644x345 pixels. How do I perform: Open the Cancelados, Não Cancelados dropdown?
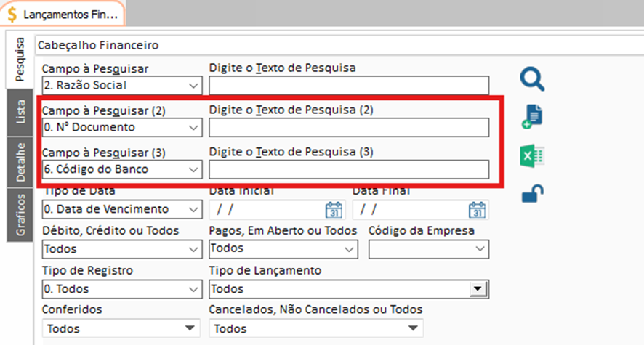pyautogui.click(x=413, y=328)
